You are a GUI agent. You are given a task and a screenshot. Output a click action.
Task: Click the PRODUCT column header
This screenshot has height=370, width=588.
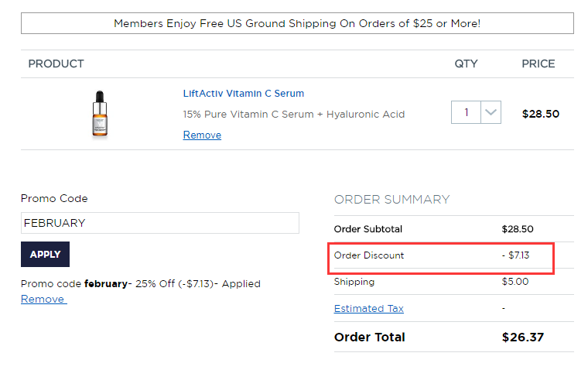(56, 63)
